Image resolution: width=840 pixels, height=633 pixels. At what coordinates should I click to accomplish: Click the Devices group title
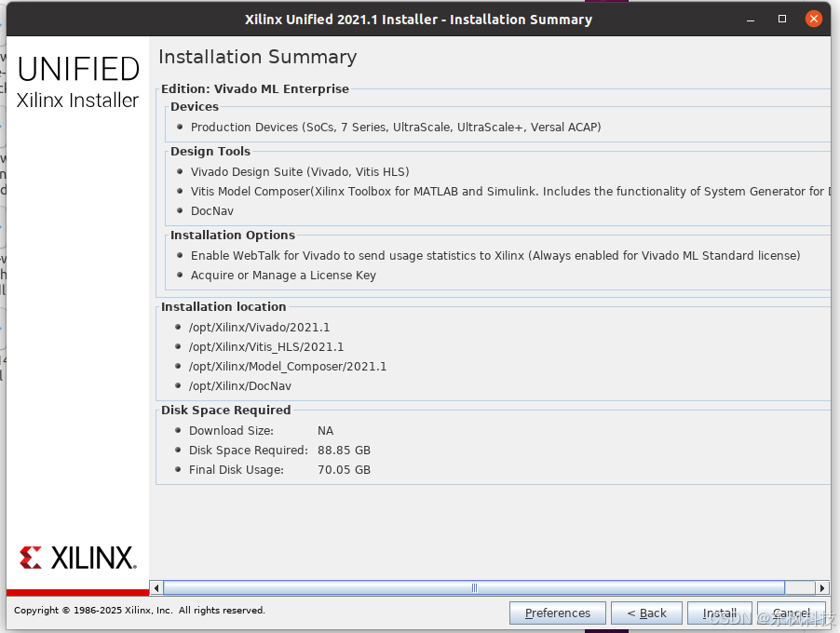click(x=195, y=106)
